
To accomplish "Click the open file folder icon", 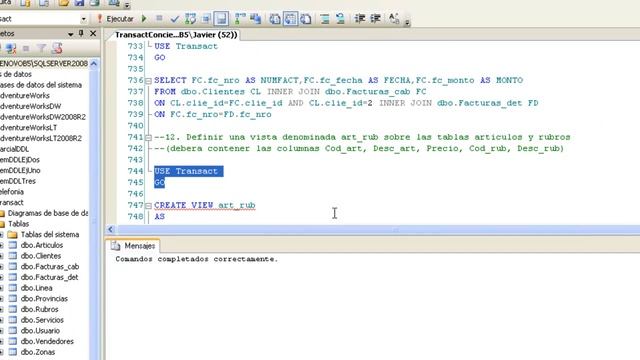I will 63,3.
